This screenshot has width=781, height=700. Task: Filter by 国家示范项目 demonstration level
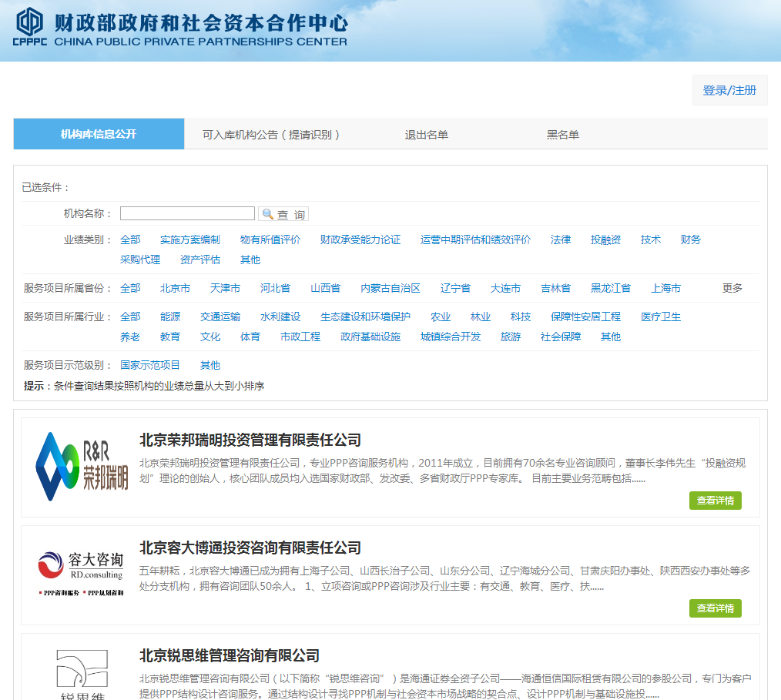[x=150, y=365]
